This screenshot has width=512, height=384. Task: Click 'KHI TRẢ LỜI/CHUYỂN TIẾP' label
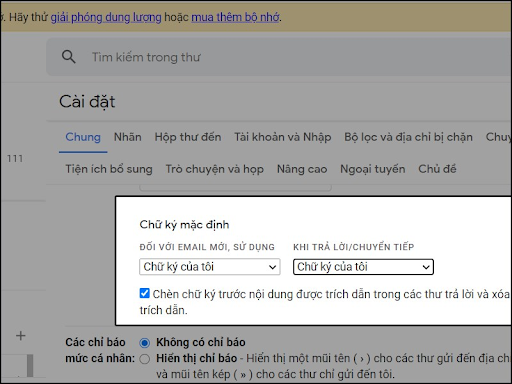(354, 247)
